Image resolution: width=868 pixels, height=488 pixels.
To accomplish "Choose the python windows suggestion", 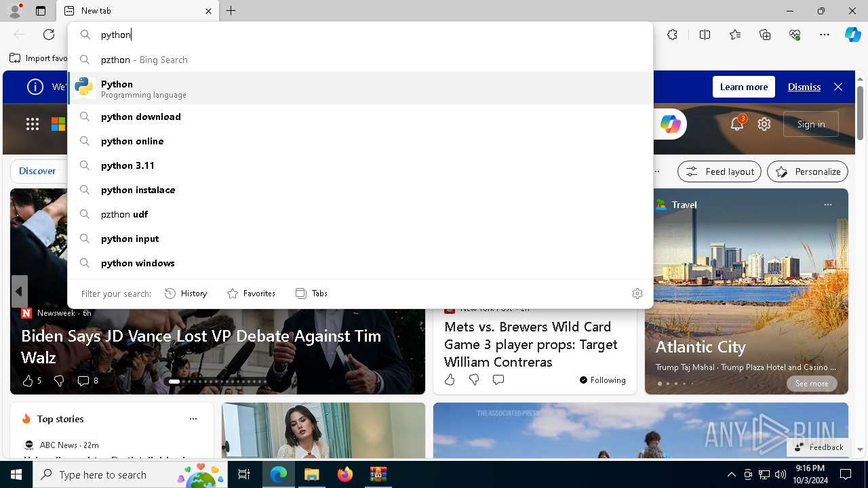I will pos(360,263).
